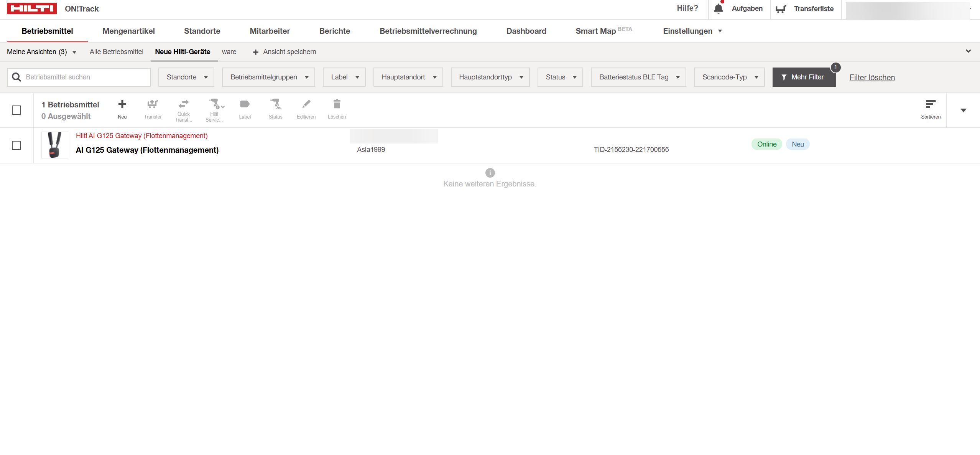Click the Status tool icon
This screenshot has width=980, height=455.
click(x=276, y=104)
